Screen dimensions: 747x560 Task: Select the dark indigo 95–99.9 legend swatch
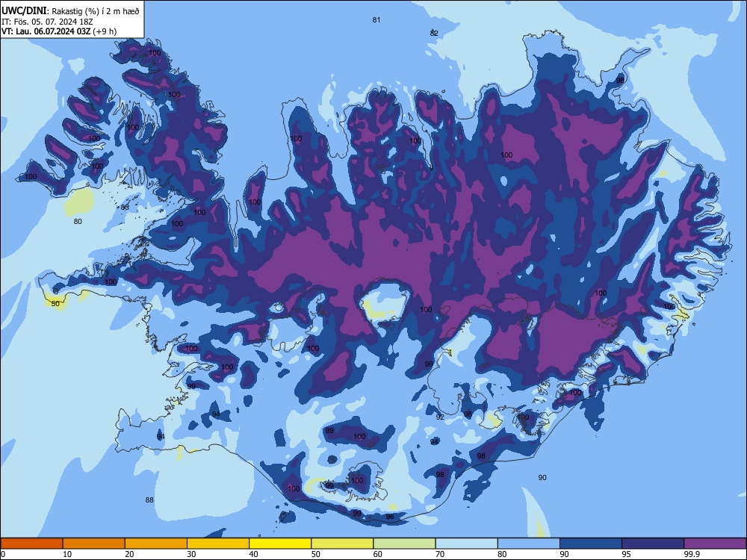pyautogui.click(x=653, y=544)
